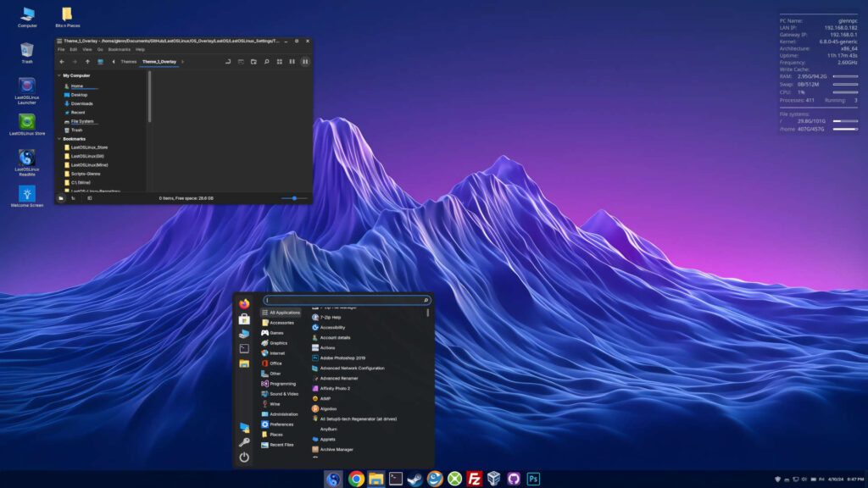Open the Bookmarks menu in menu bar

coord(120,50)
